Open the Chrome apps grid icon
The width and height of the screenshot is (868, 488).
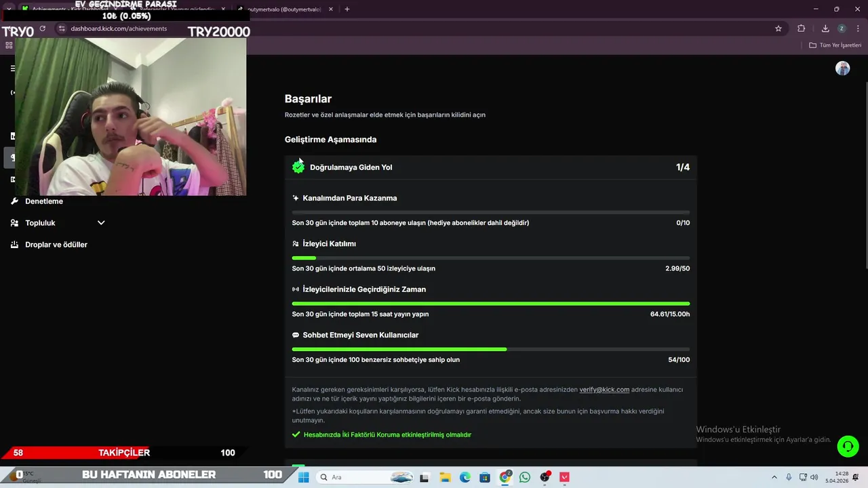[x=9, y=45]
